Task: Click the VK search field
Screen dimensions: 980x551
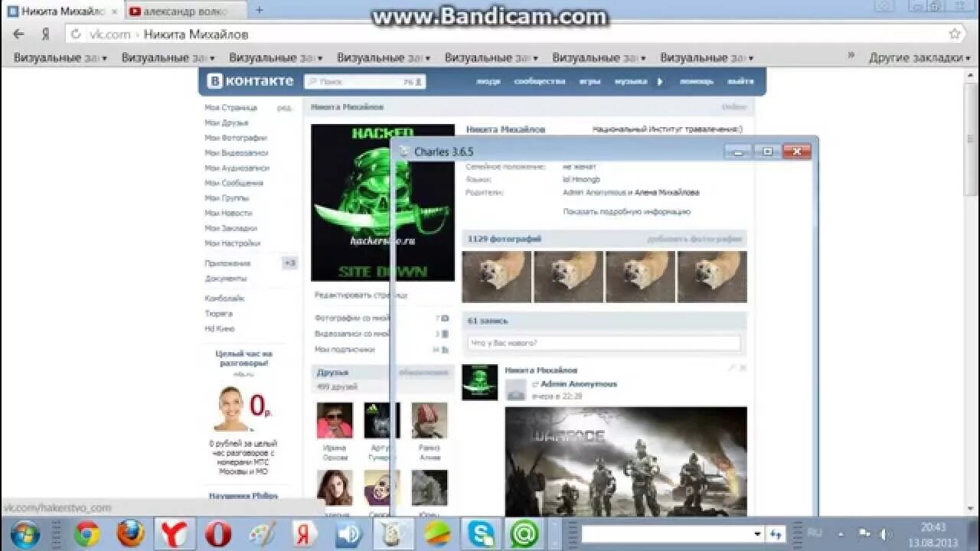Action: coord(364,82)
